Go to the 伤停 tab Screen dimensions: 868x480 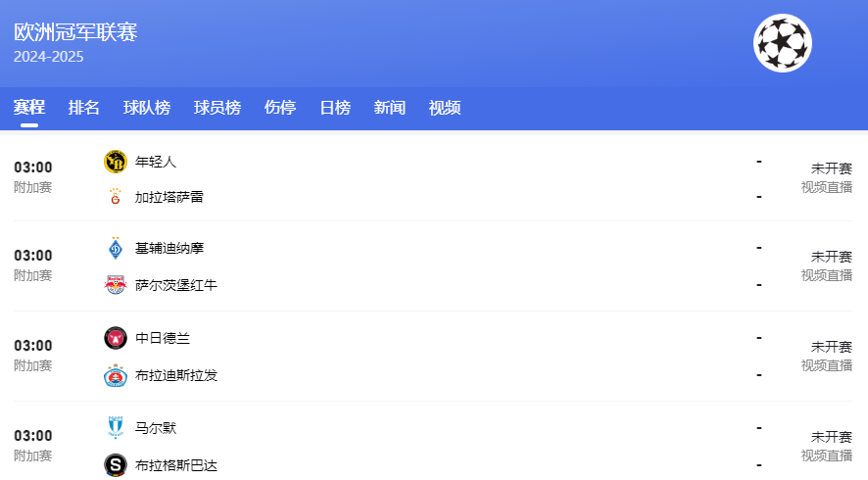tap(280, 108)
